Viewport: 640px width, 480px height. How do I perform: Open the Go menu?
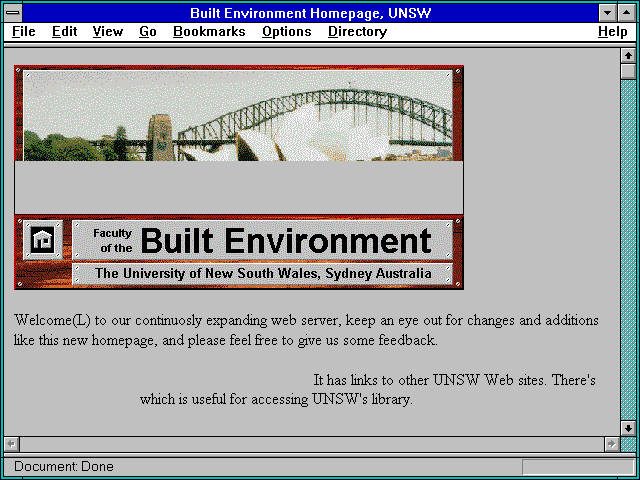point(148,31)
